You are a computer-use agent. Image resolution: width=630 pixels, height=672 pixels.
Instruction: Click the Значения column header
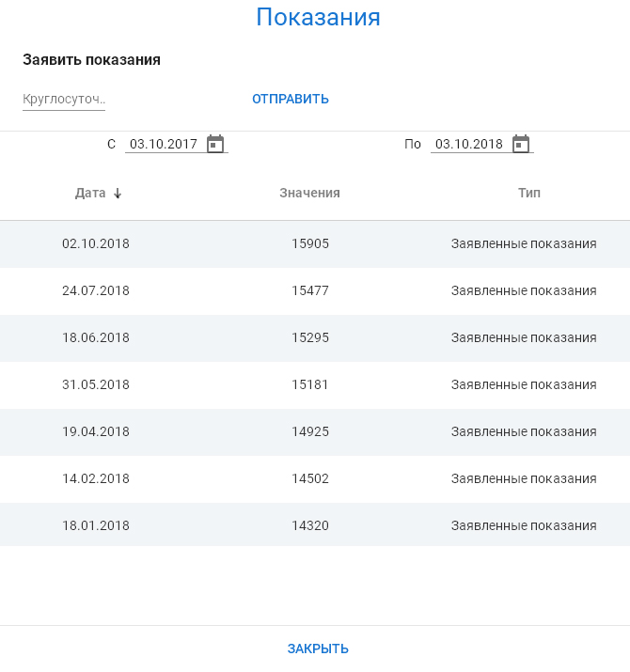309,194
